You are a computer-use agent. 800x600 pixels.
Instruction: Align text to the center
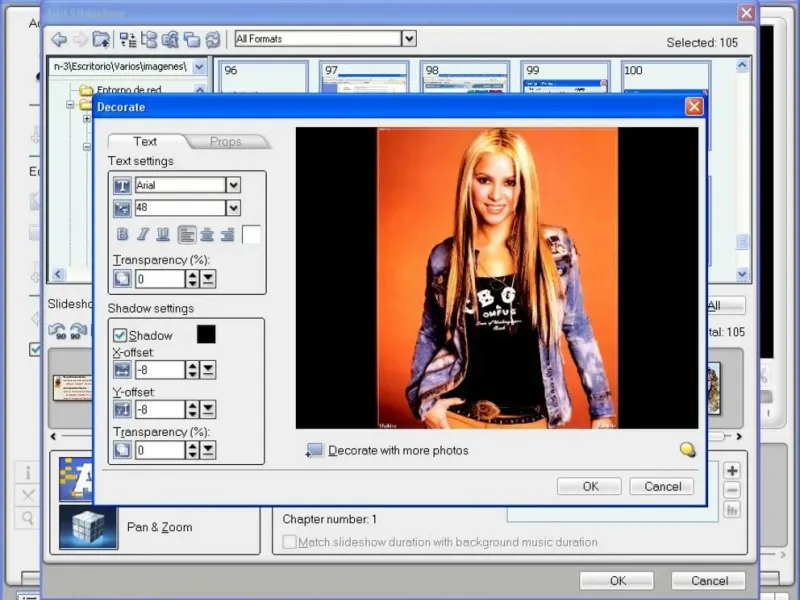[207, 235]
